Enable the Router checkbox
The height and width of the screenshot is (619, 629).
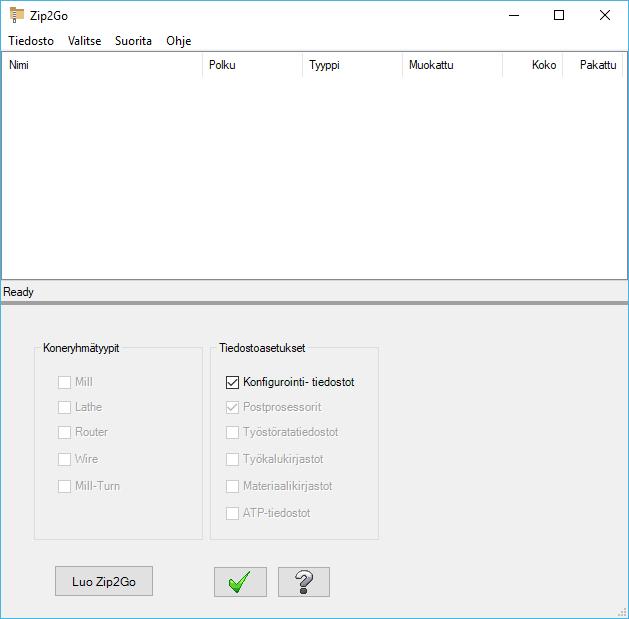[x=64, y=432]
